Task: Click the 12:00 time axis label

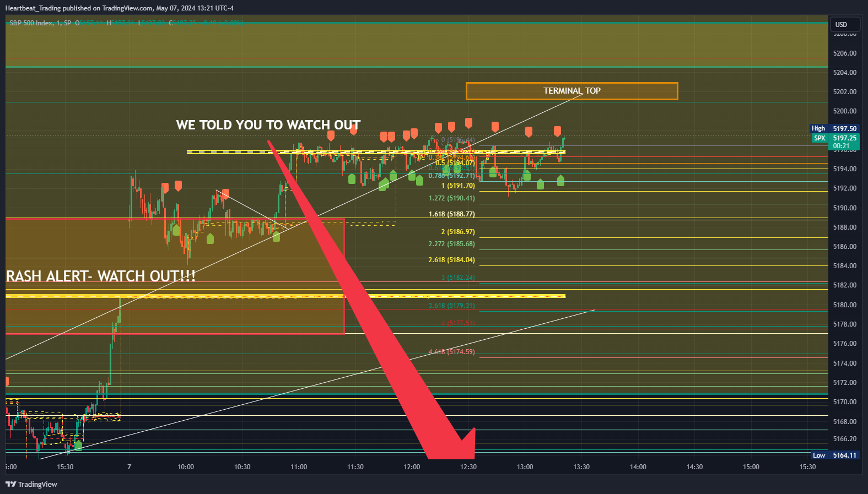Action: 412,467
